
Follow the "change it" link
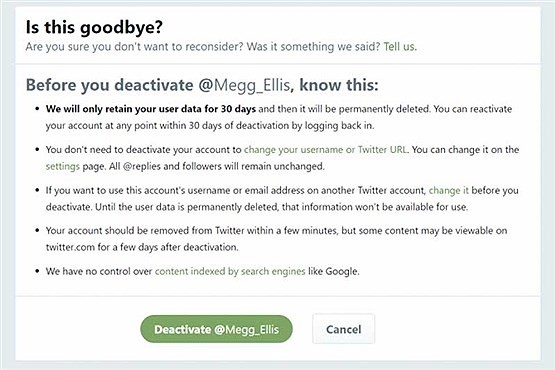[448, 190]
